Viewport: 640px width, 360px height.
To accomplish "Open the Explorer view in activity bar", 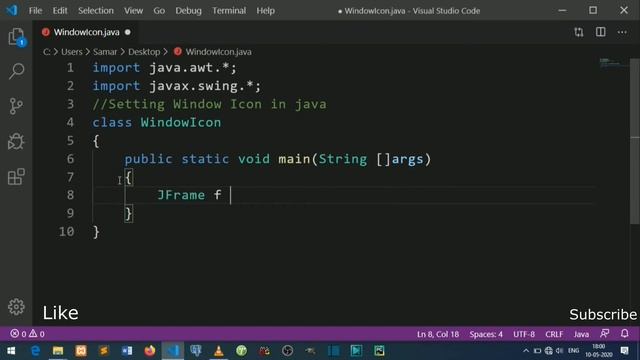I will (16, 37).
